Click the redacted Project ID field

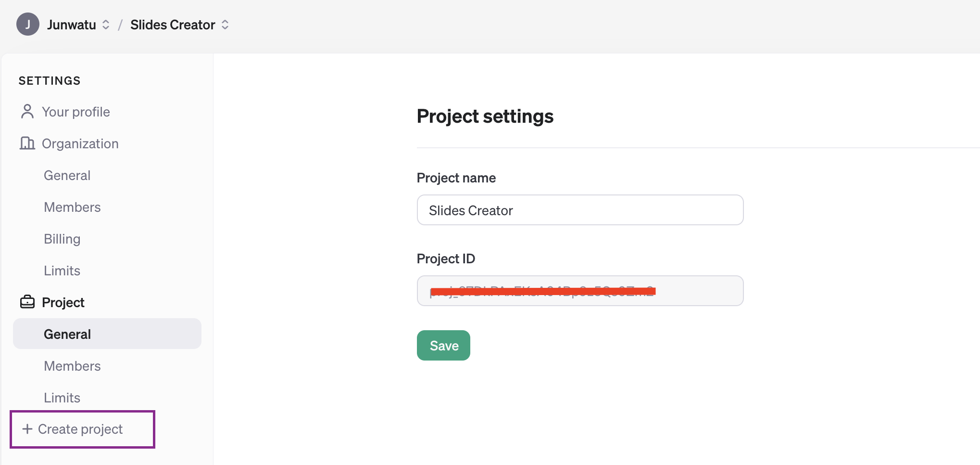579,291
